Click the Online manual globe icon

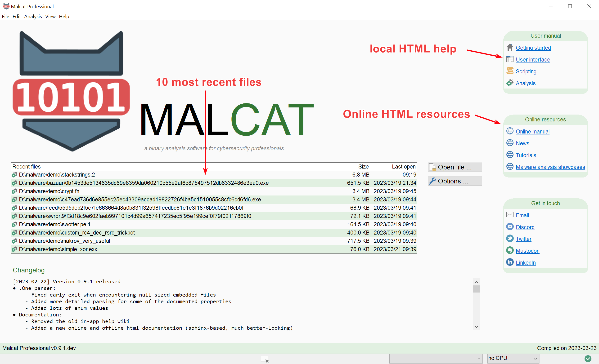[510, 131]
